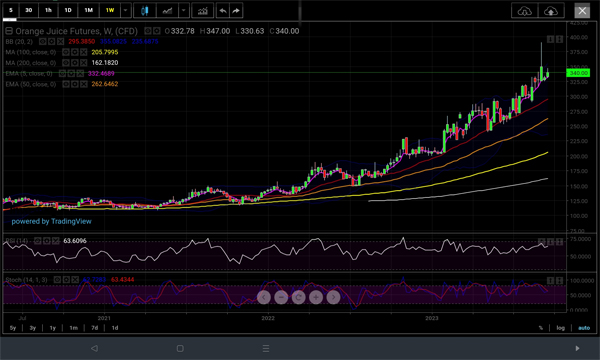Screen dimensions: 600x360
Task: Open Orange Juice Futures series settings
Action: point(157,31)
